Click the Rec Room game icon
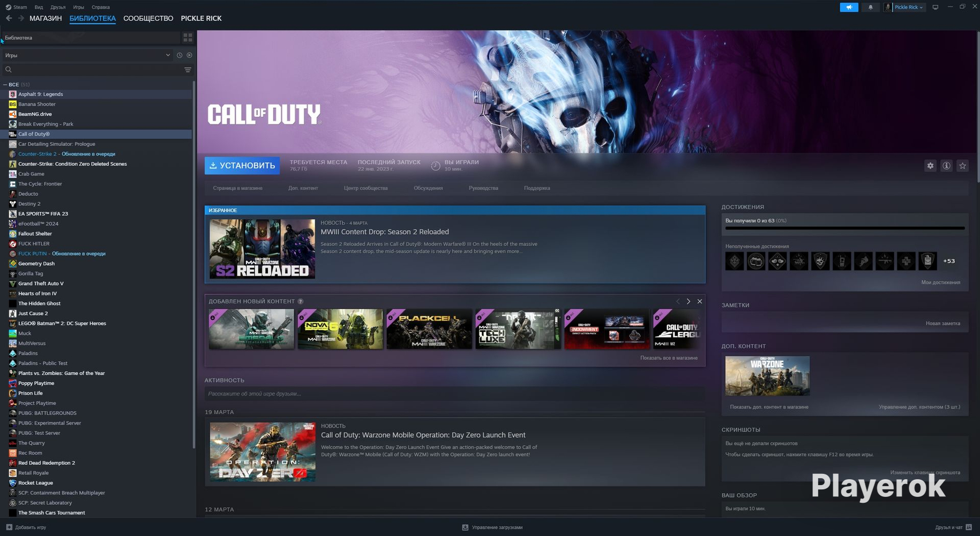The height and width of the screenshot is (536, 980). pyautogui.click(x=13, y=453)
